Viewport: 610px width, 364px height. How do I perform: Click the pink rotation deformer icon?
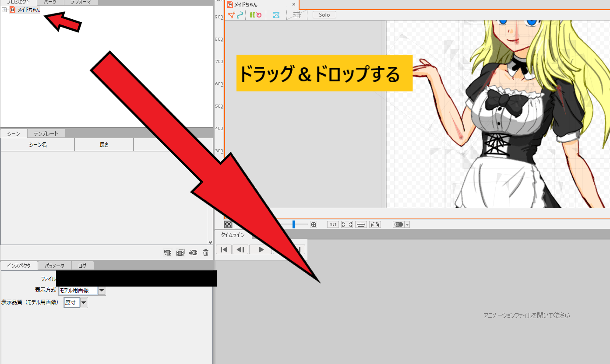pyautogui.click(x=259, y=14)
